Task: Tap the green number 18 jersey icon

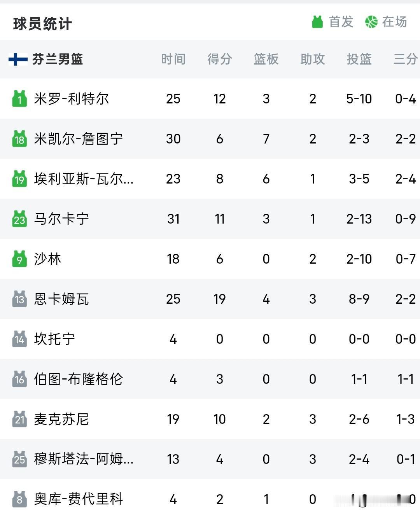Action: point(19,139)
